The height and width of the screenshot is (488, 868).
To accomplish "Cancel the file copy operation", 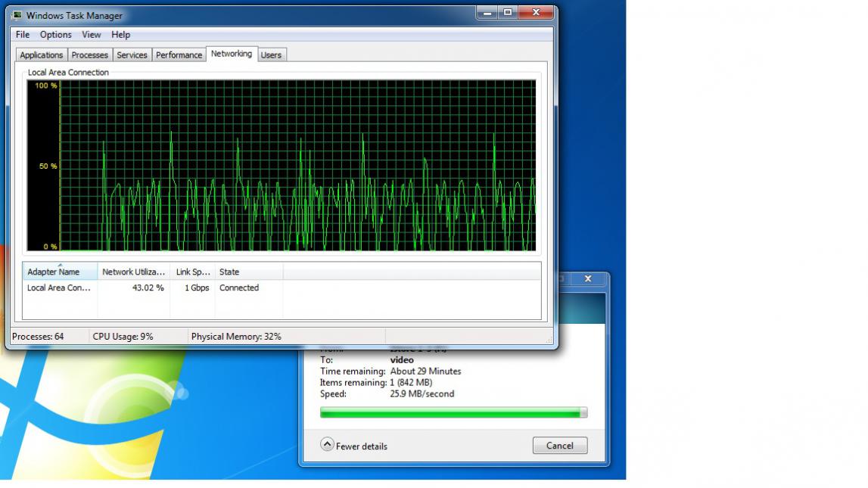I will click(560, 446).
